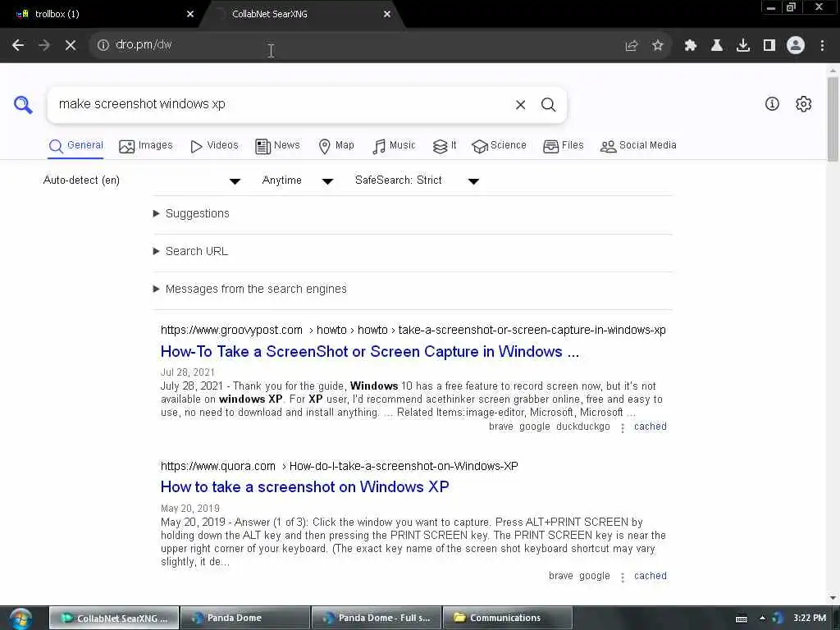This screenshot has width=840, height=630.
Task: Select the It category tab
Action: [x=445, y=146]
